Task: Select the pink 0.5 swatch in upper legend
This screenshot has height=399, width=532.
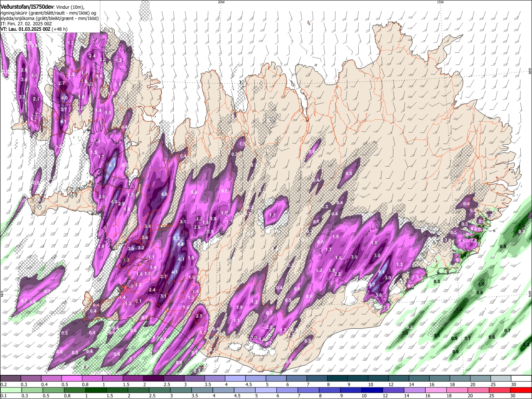Action: pos(71,379)
